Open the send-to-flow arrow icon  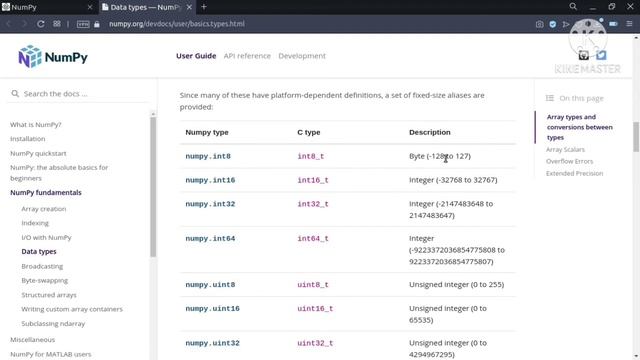point(566,24)
